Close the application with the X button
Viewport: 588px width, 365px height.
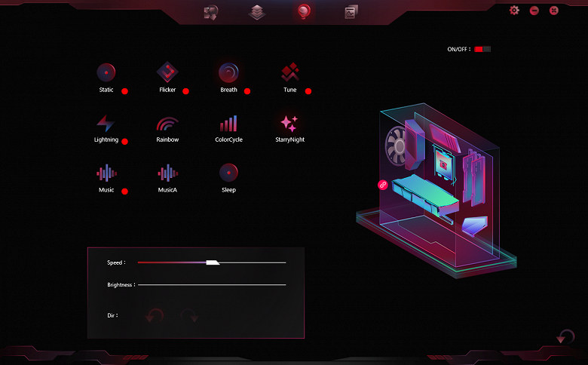coord(554,11)
